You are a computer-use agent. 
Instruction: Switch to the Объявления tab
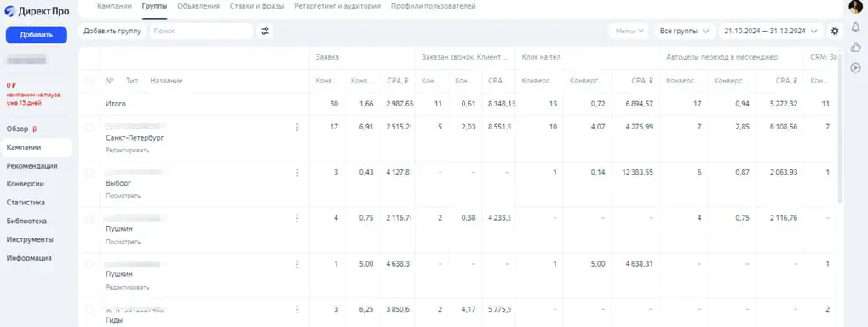click(198, 6)
